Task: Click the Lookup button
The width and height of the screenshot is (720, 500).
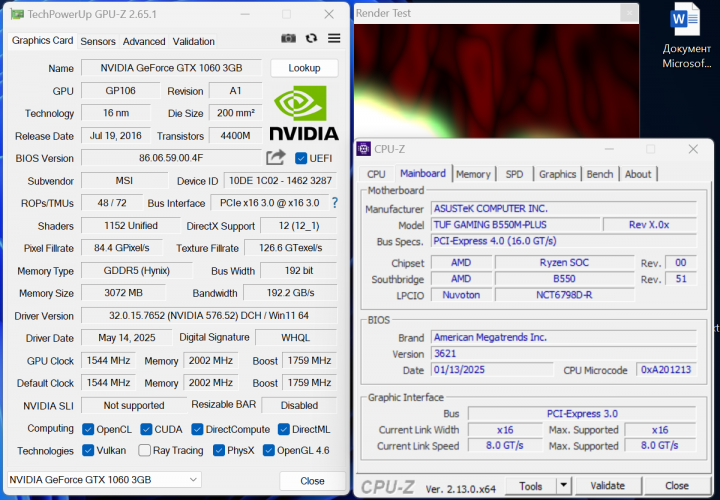Action: 304,68
